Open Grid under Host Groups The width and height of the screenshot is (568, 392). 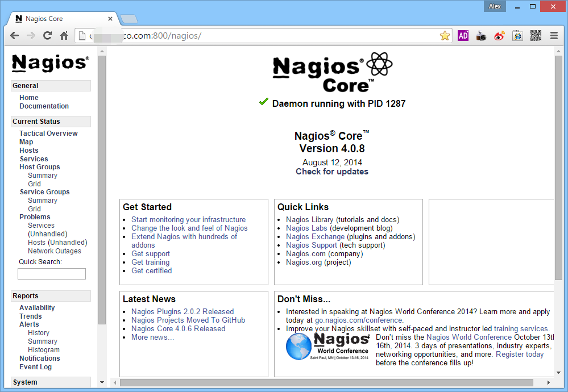[35, 184]
